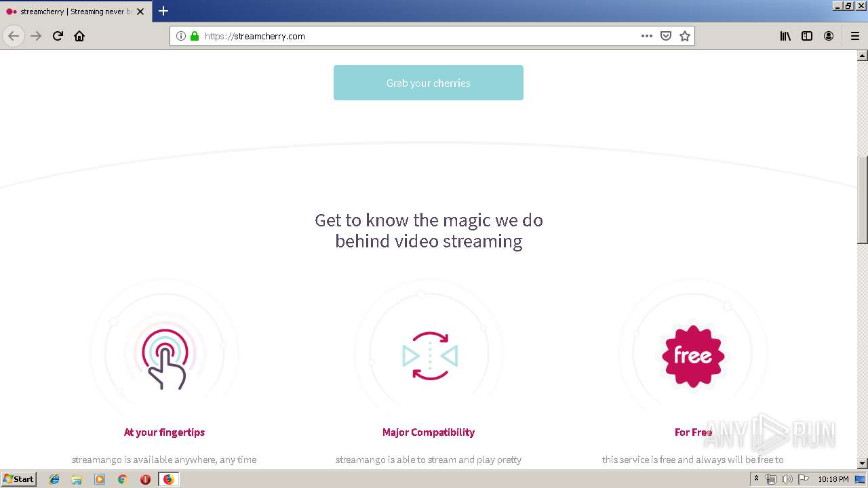The height and width of the screenshot is (488, 868).
Task: Open the Library bookshelf icon
Action: point(785,36)
